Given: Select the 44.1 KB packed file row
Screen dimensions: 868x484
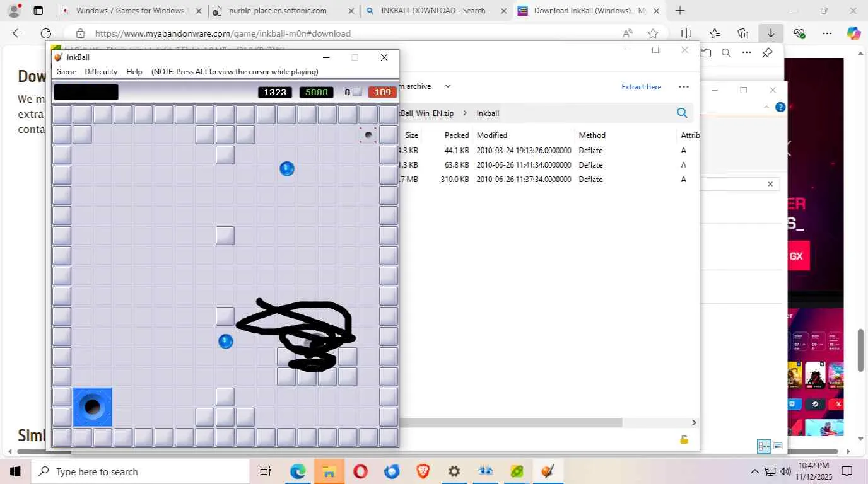Looking at the screenshot, I should [549, 151].
